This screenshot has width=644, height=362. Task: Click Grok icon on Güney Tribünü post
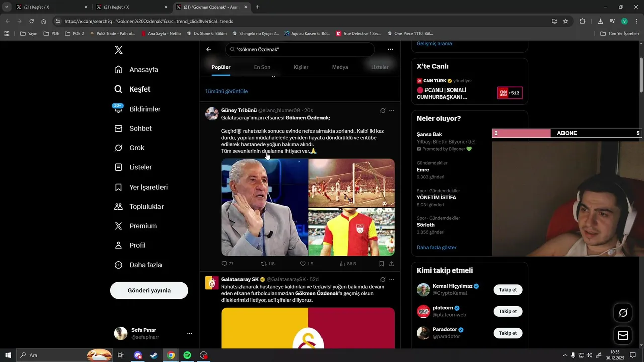[383, 111]
